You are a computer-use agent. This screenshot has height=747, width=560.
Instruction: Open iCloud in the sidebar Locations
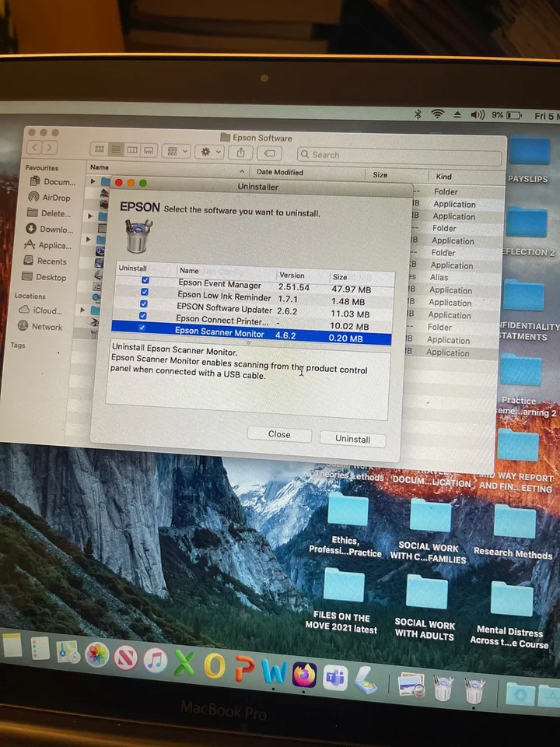tap(40, 310)
